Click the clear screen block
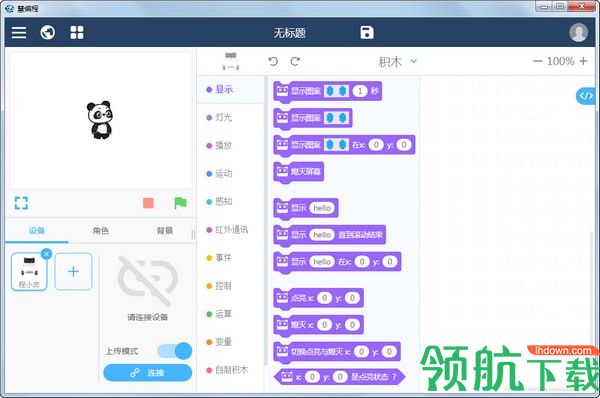Viewport: 600px width, 398px height. (299, 172)
